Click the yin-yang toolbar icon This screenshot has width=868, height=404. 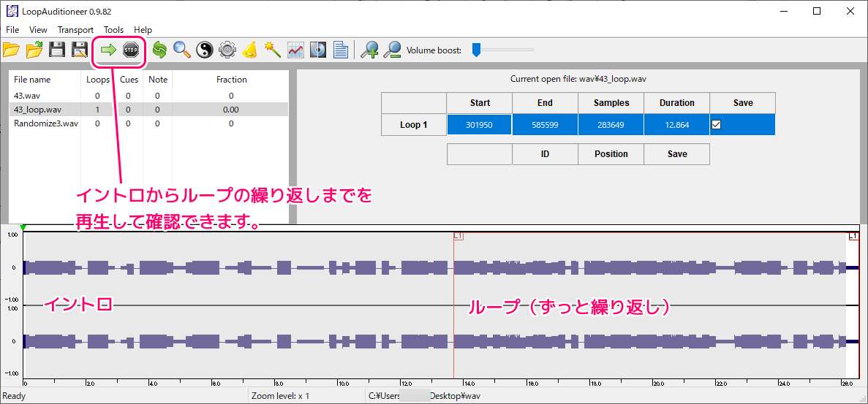(205, 50)
